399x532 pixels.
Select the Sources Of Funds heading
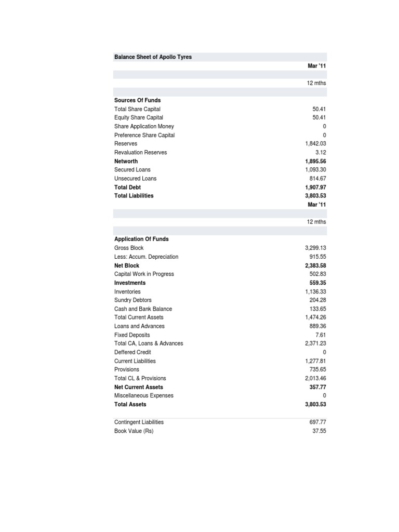click(137, 100)
